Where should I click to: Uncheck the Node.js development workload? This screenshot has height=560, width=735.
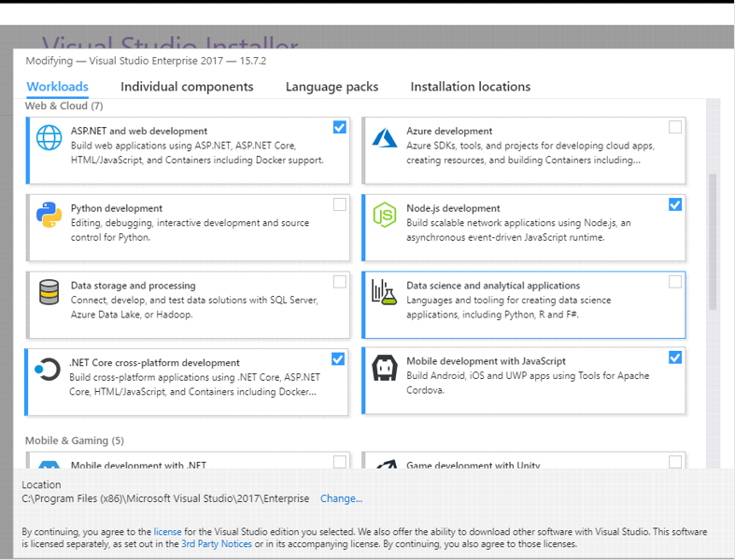point(675,204)
